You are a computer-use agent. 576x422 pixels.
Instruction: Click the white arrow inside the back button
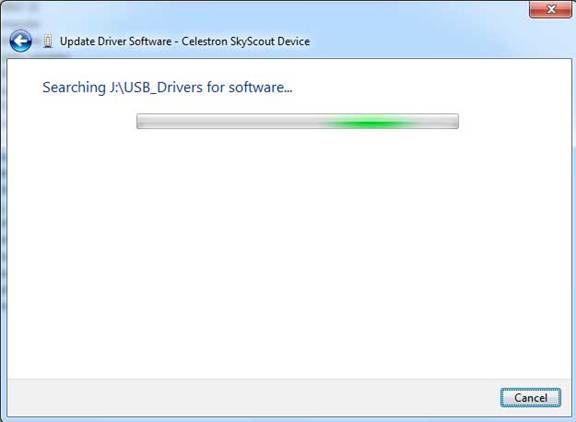pyautogui.click(x=20, y=41)
